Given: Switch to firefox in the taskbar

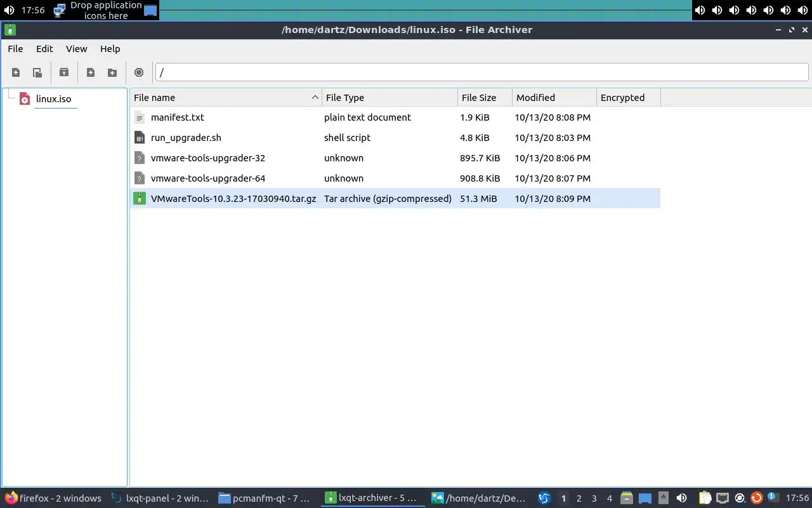Looking at the screenshot, I should (x=53, y=498).
